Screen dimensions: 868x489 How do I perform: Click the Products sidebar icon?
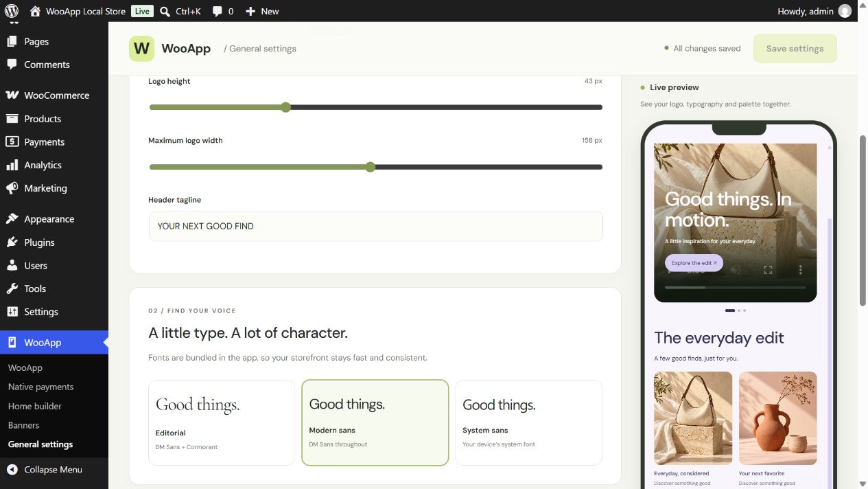pyautogui.click(x=12, y=119)
